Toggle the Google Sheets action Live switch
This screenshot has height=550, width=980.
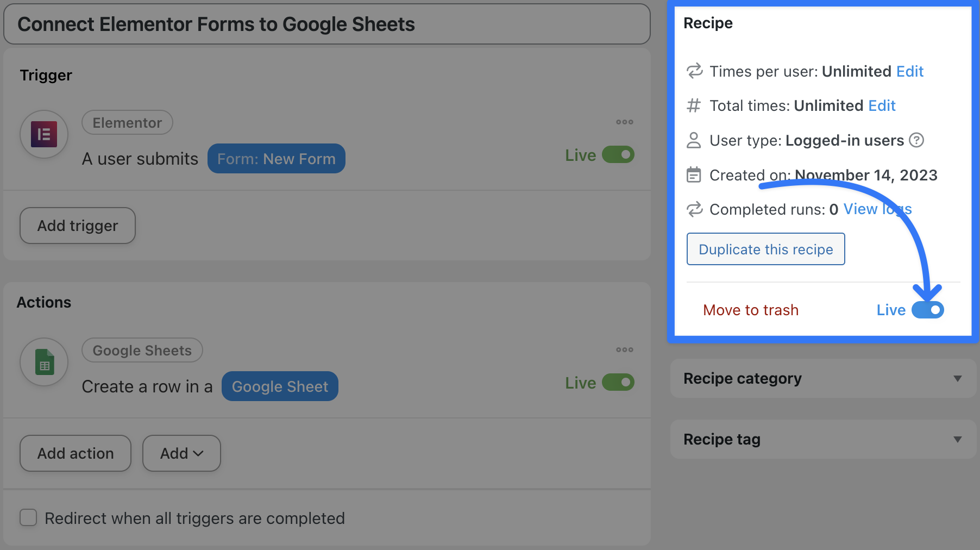coord(618,383)
